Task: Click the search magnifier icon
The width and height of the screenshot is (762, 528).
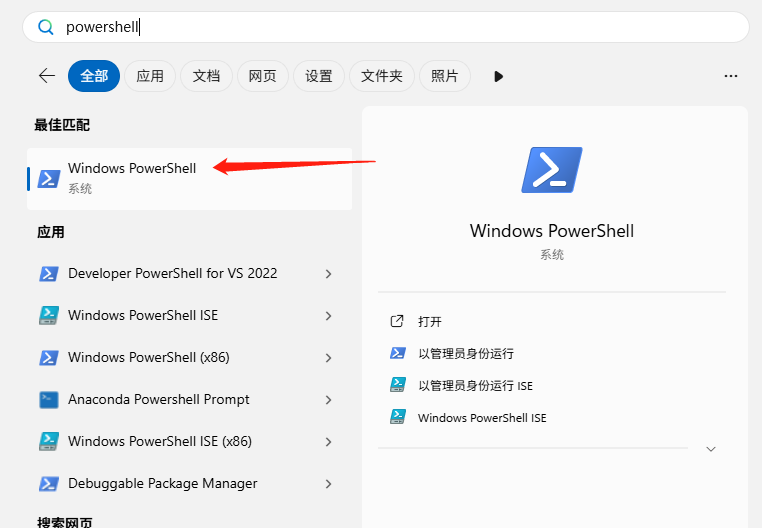Action: (46, 27)
